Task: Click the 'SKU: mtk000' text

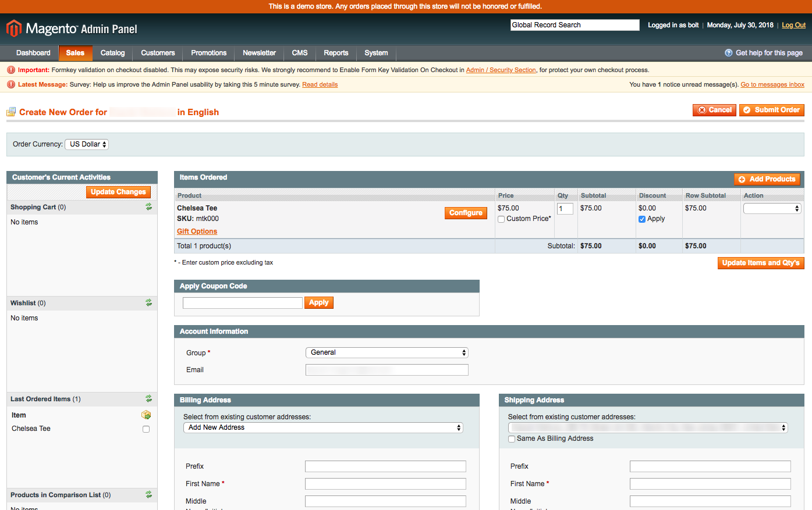Action: pos(198,219)
